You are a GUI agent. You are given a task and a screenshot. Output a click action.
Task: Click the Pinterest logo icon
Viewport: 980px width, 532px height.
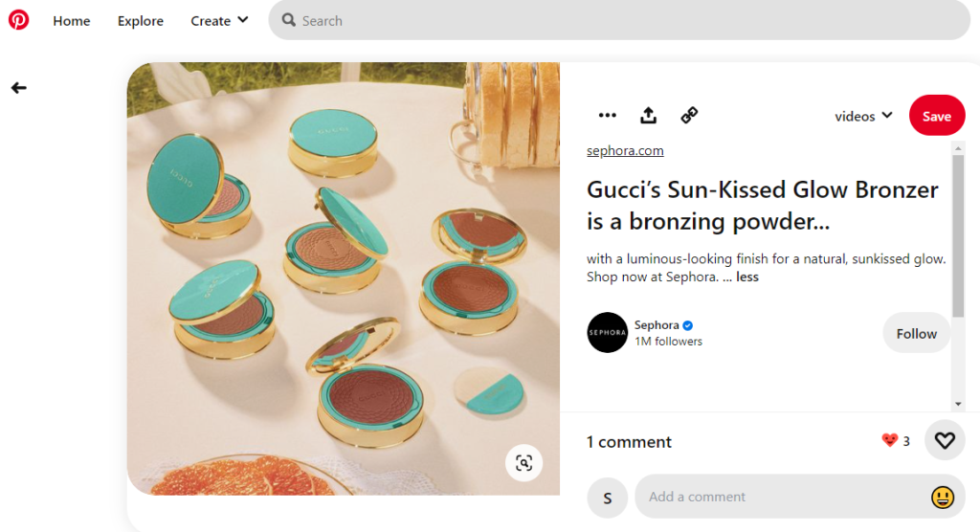[18, 20]
